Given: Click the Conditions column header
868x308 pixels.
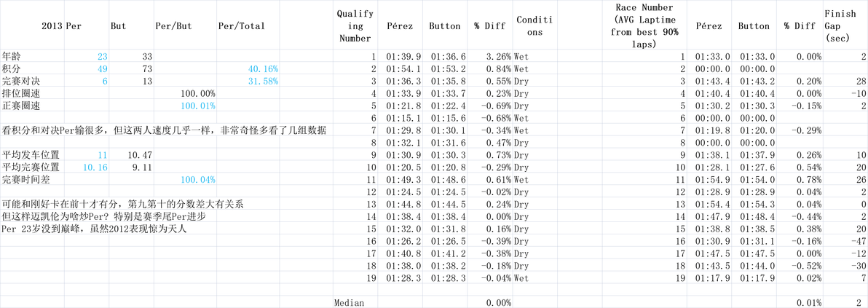Looking at the screenshot, I should pyautogui.click(x=534, y=26).
